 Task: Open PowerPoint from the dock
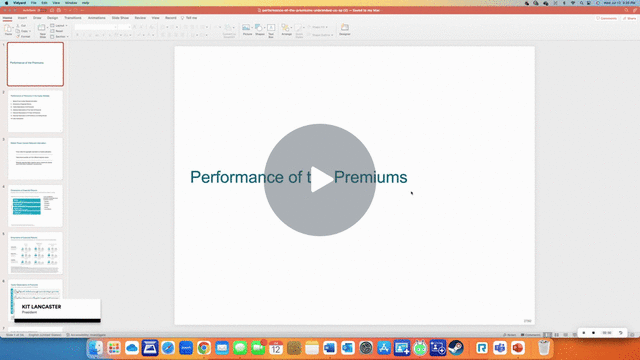(518, 348)
